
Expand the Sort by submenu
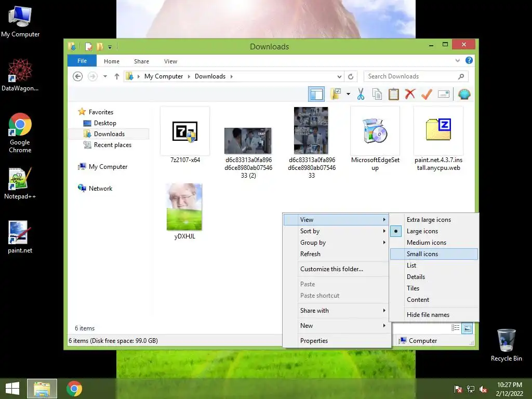click(x=337, y=231)
